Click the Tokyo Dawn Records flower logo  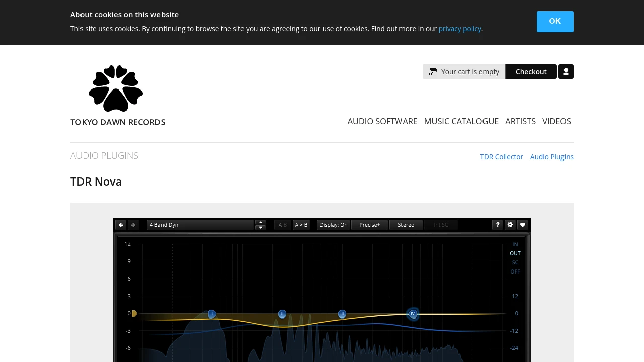pyautogui.click(x=116, y=88)
